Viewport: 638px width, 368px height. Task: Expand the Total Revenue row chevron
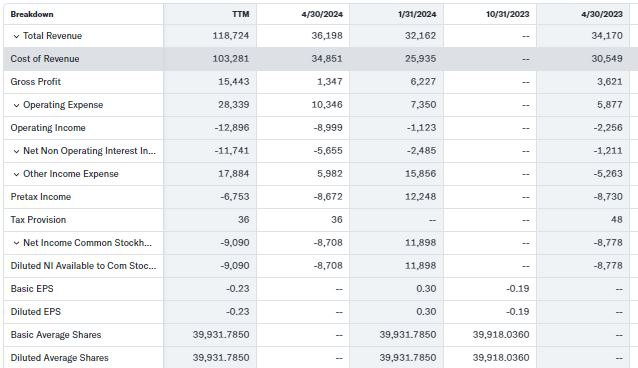[x=16, y=36]
